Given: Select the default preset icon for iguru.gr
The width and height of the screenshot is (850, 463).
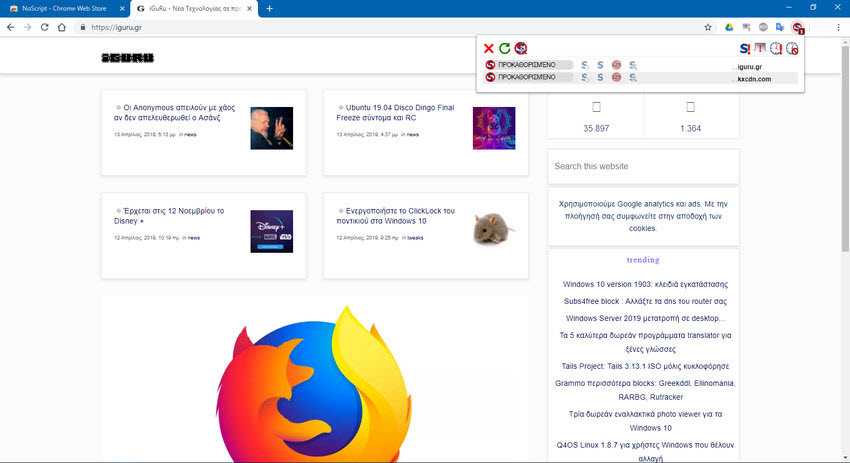Looking at the screenshot, I should pos(490,65).
